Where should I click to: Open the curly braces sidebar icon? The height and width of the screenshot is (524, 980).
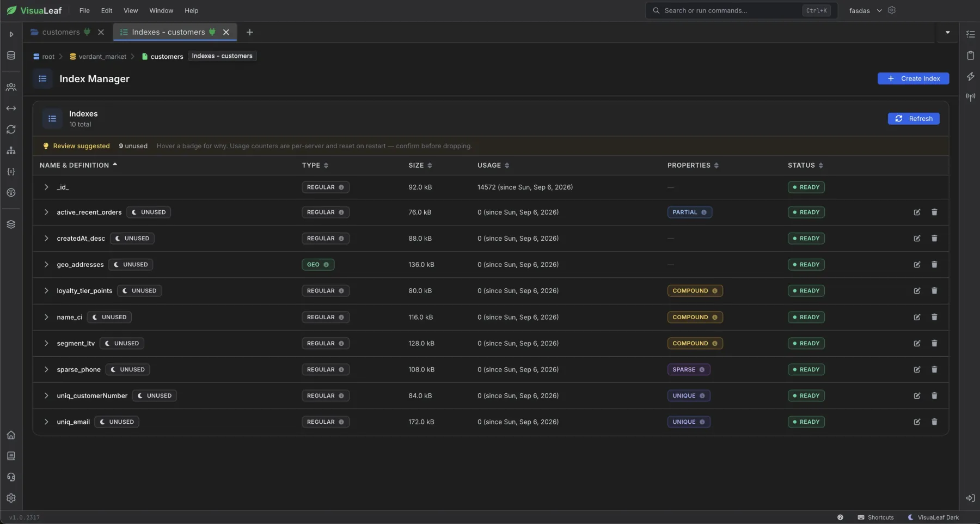pos(11,172)
